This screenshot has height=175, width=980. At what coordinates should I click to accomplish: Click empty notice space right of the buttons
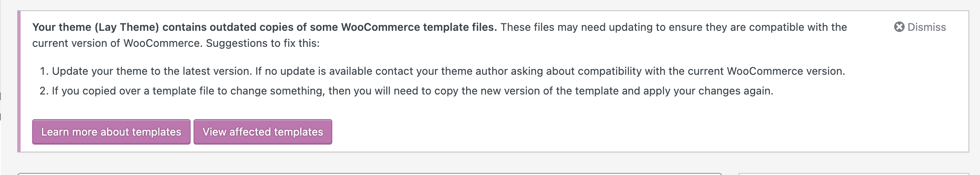coord(618,131)
